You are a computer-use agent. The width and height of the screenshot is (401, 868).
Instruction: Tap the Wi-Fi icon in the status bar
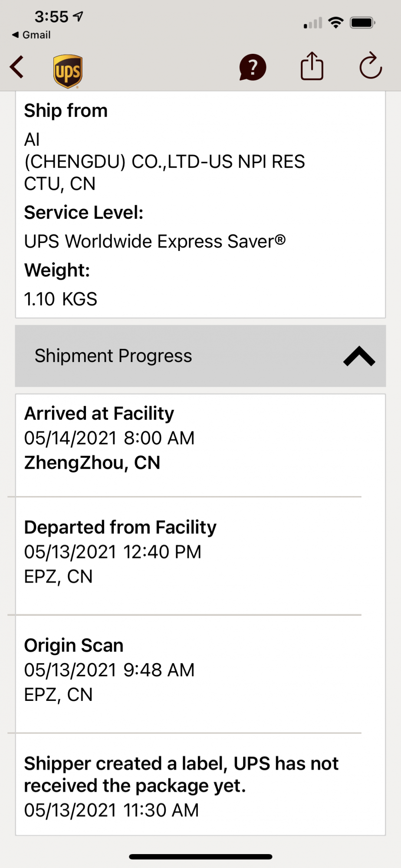[335, 23]
